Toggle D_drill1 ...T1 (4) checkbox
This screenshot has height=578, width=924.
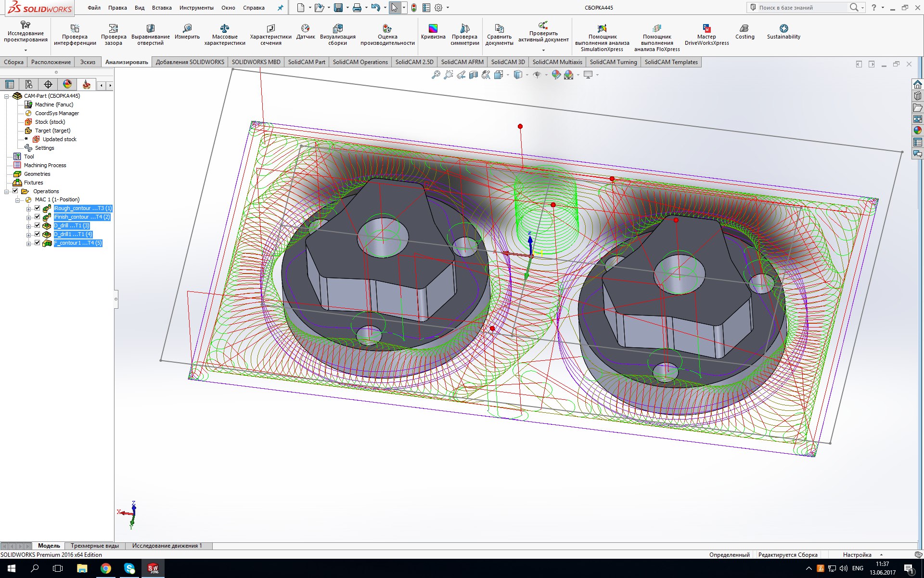(37, 234)
